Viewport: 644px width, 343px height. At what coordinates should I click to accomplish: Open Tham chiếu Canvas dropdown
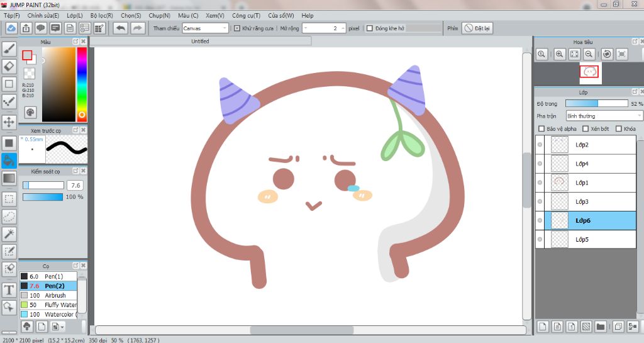206,28
